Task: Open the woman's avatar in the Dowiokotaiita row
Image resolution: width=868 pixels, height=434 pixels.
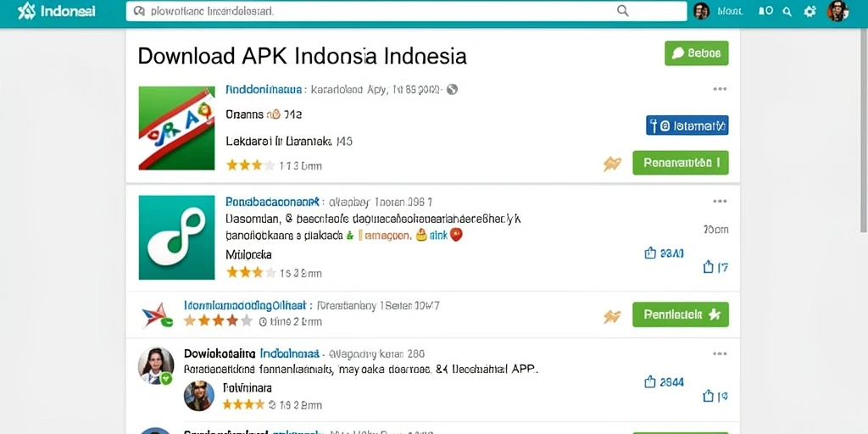Action: point(156,365)
